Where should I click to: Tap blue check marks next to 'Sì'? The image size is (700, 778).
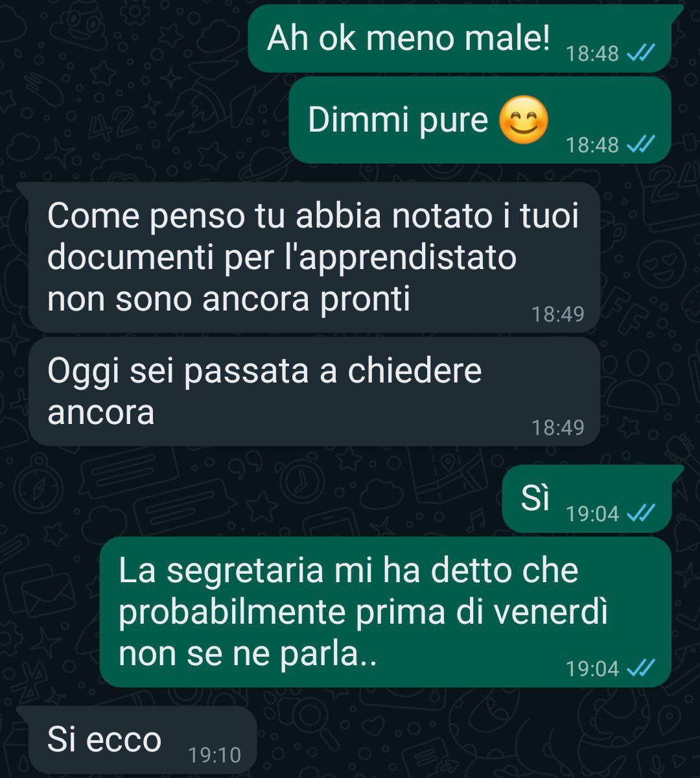tap(642, 513)
